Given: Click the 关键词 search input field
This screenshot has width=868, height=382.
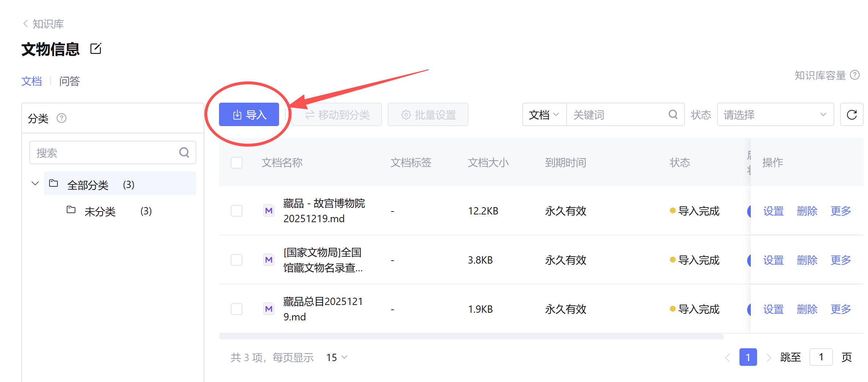Looking at the screenshot, I should [617, 115].
